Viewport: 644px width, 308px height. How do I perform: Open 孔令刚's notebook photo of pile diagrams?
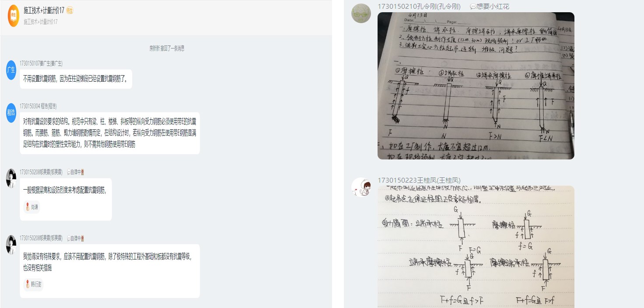click(476, 86)
